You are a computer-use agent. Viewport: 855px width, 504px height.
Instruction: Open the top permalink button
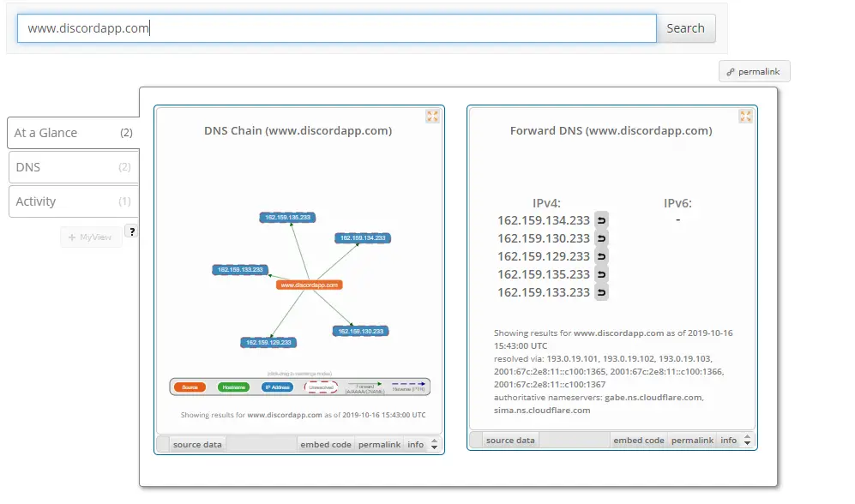coord(754,71)
